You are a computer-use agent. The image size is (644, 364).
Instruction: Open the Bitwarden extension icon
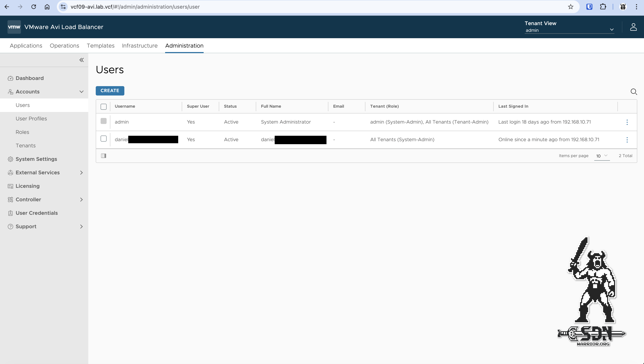click(x=589, y=7)
